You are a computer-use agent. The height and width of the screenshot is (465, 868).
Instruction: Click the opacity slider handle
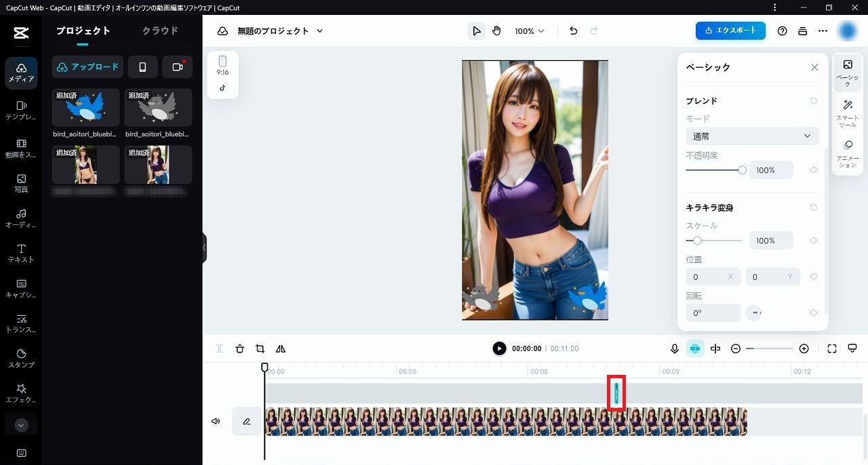[x=743, y=170]
